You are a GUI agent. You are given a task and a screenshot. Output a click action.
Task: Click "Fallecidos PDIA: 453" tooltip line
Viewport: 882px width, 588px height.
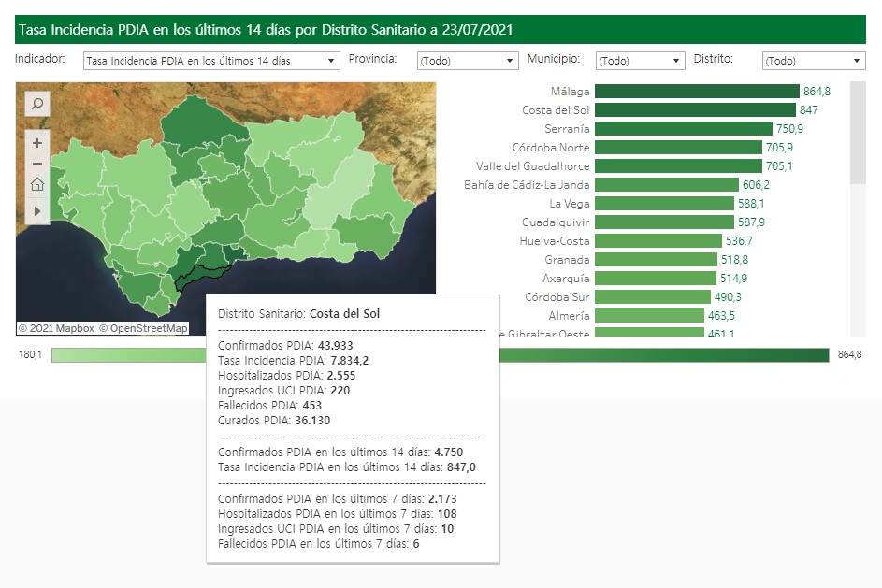(269, 406)
